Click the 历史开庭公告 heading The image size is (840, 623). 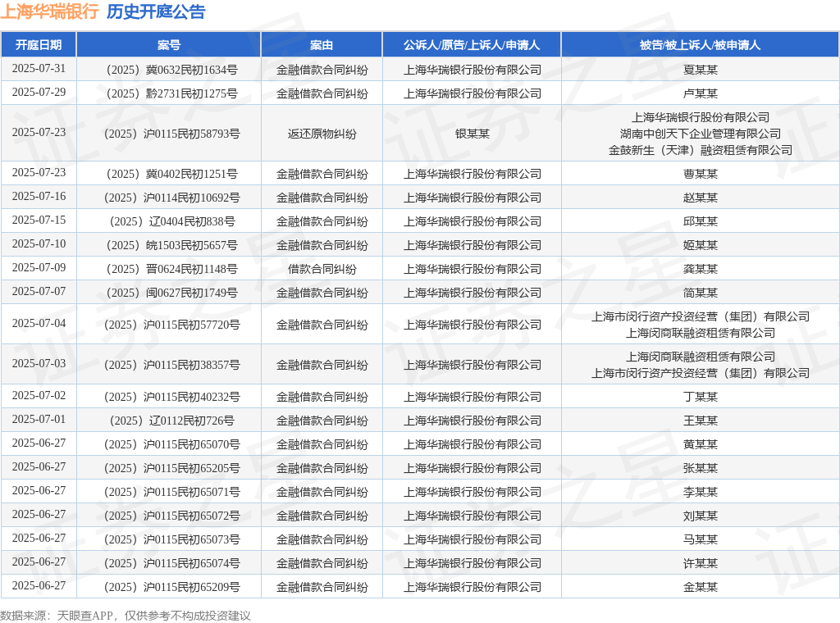click(x=156, y=11)
